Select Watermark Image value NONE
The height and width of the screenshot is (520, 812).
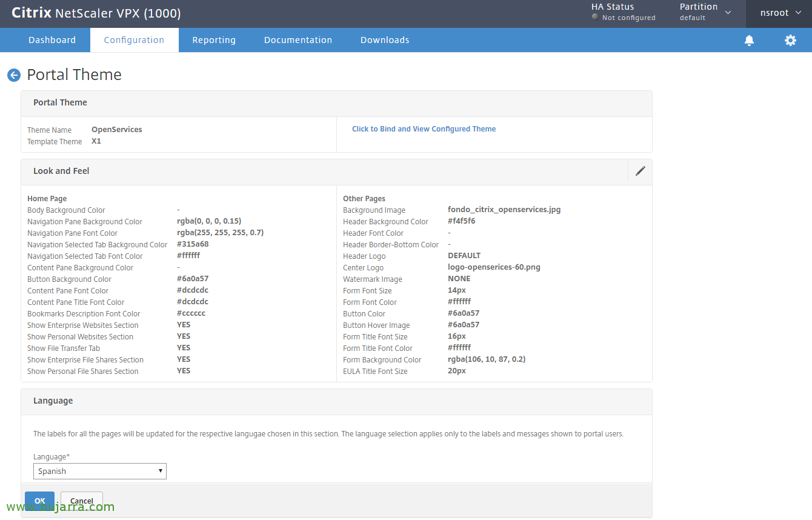coord(459,279)
